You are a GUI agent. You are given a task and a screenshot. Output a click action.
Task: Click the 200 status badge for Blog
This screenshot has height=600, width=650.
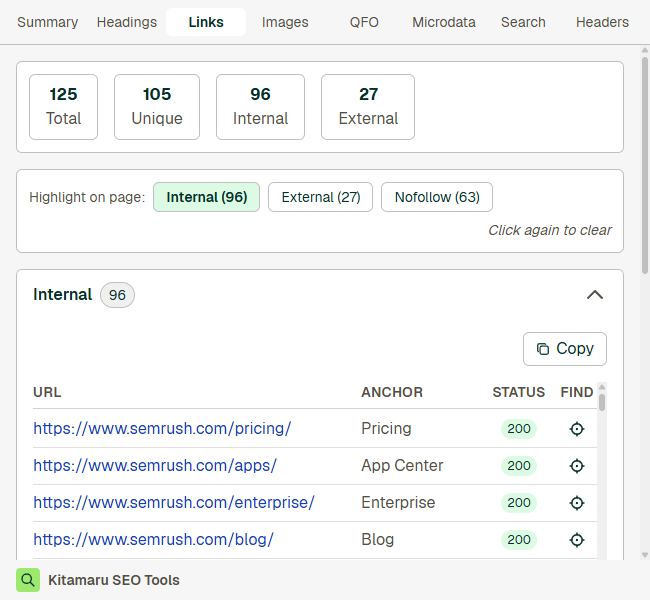[x=519, y=539]
